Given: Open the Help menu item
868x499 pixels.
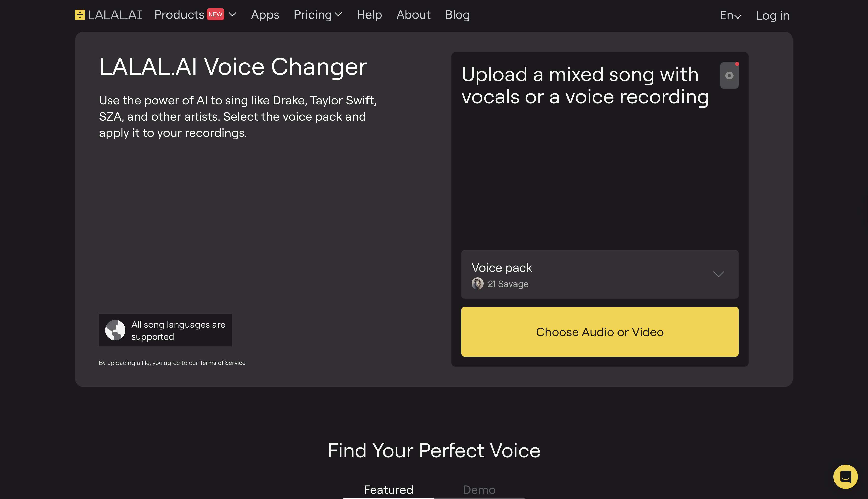Looking at the screenshot, I should (369, 15).
